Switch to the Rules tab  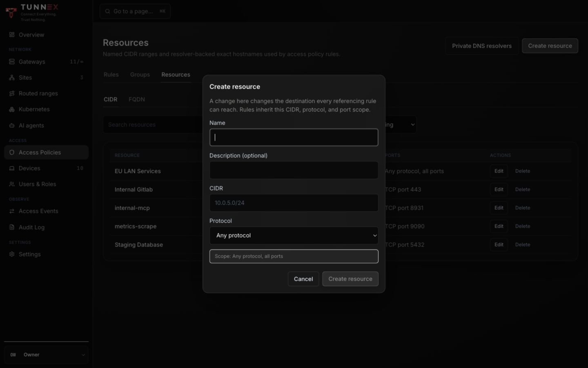pyautogui.click(x=111, y=74)
